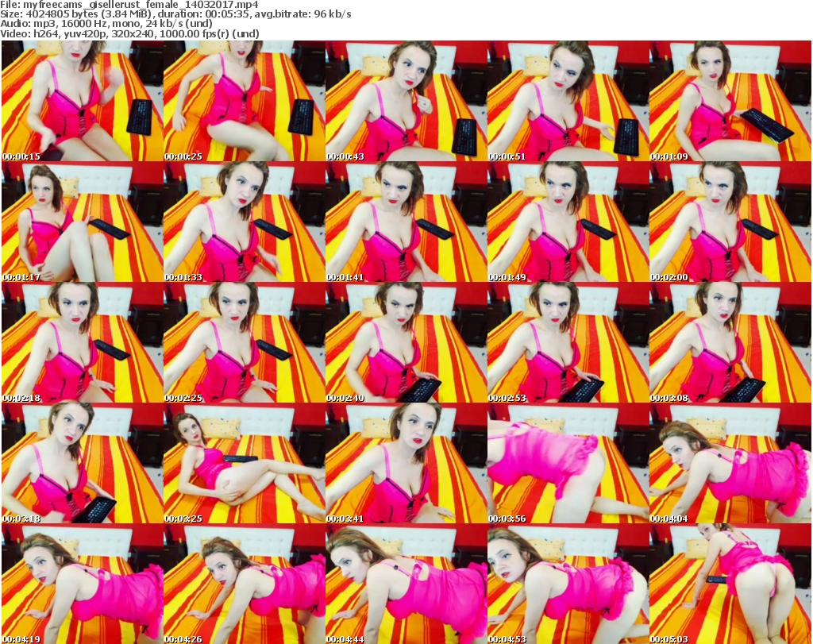Image resolution: width=813 pixels, height=644 pixels.
Task: Select the frame stamped 00:02:53
Action: coord(568,343)
